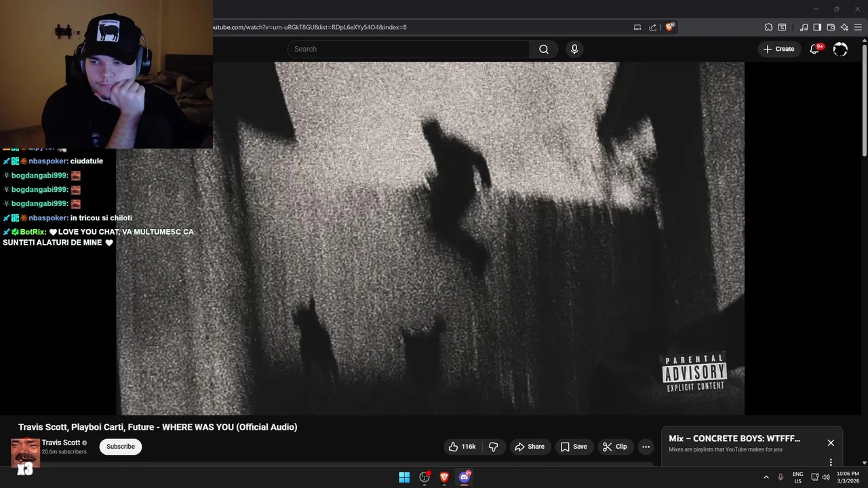
Task: Click the Share button under video
Action: (529, 447)
